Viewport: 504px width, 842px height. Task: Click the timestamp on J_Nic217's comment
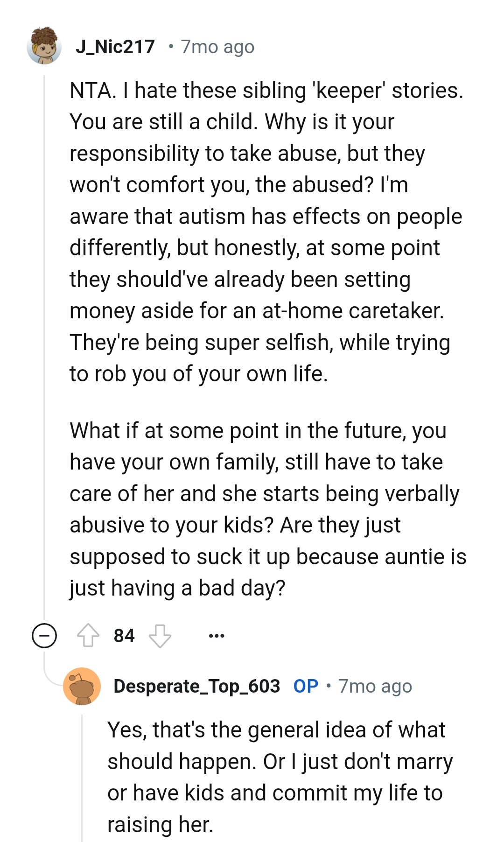click(x=217, y=47)
